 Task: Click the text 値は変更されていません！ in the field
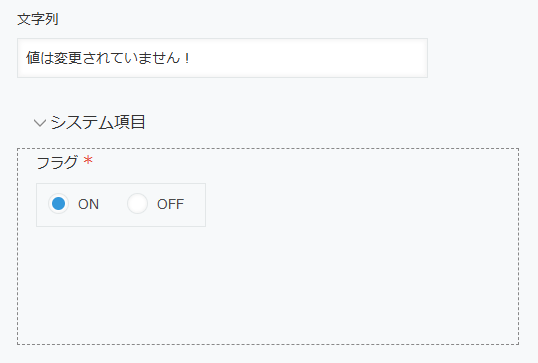(x=108, y=58)
